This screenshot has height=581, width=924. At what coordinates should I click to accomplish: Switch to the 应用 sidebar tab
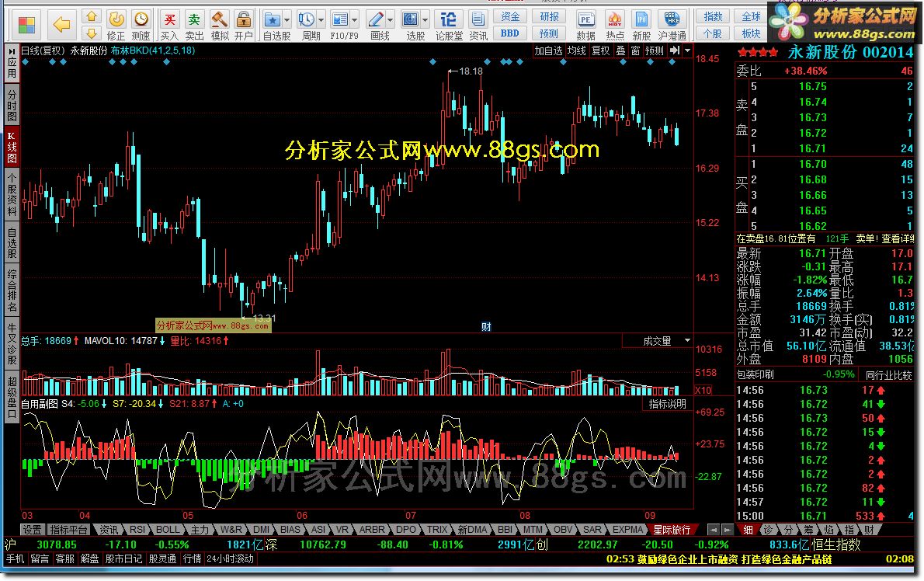[11, 68]
